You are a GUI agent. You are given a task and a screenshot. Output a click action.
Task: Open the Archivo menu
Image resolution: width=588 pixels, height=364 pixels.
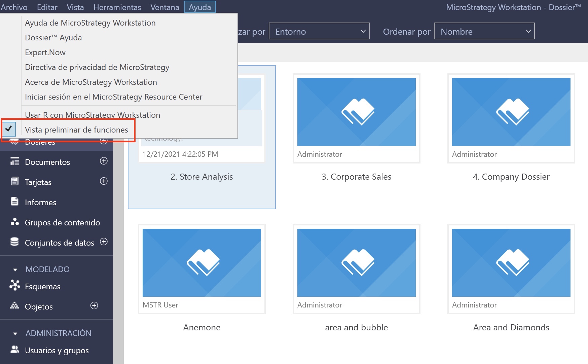click(x=14, y=7)
